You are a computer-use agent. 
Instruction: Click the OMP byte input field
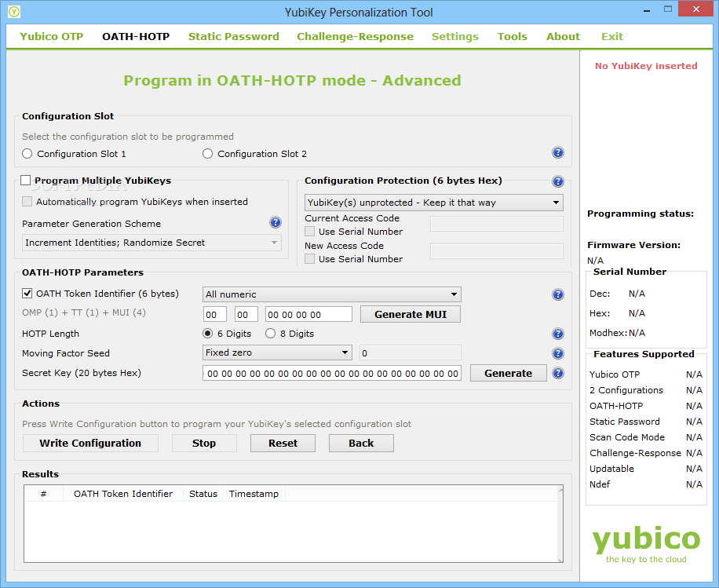click(214, 315)
